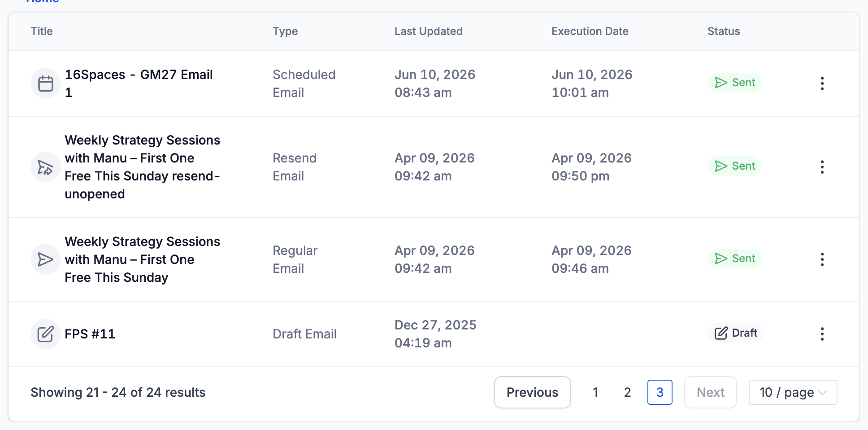Click the Regular Email type cell
This screenshot has width=868, height=430.
click(295, 259)
